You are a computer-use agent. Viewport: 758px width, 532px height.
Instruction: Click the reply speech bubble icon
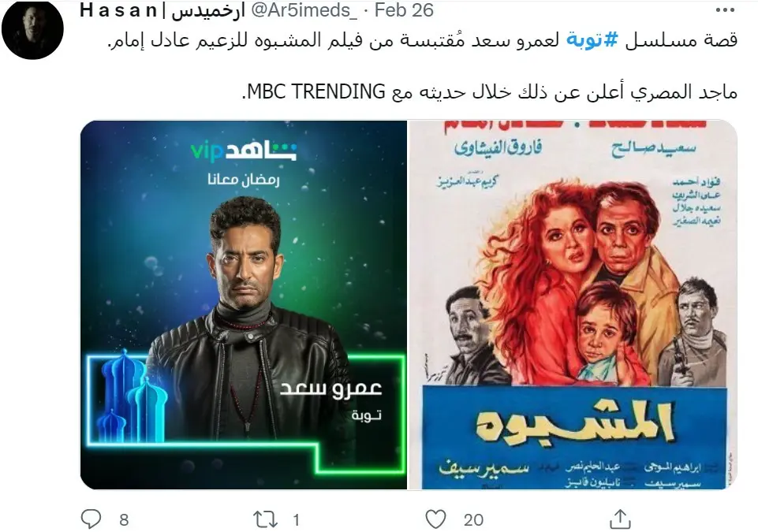point(91,519)
